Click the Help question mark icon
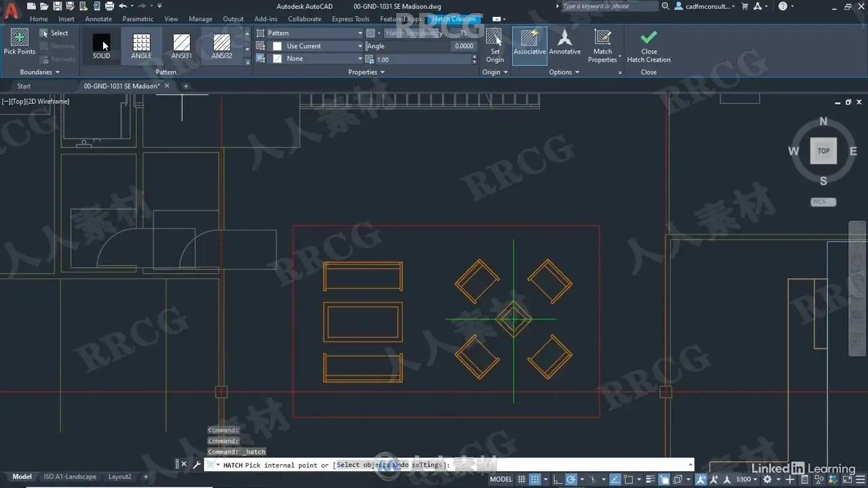 pyautogui.click(x=783, y=6)
